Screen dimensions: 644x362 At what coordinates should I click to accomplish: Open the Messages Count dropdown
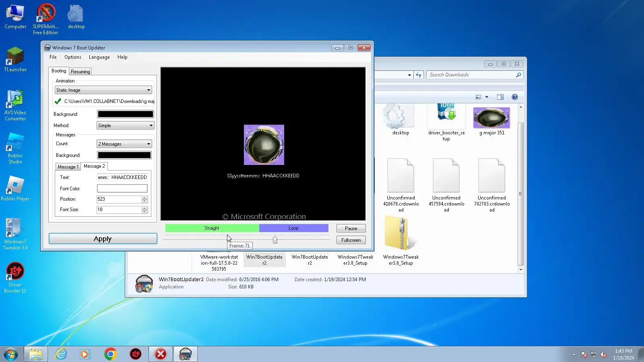[124, 144]
